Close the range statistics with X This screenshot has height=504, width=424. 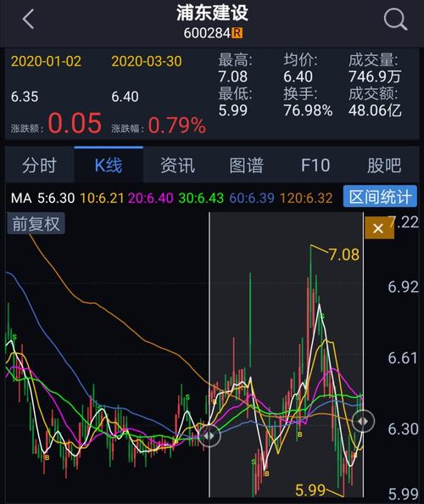pyautogui.click(x=379, y=228)
